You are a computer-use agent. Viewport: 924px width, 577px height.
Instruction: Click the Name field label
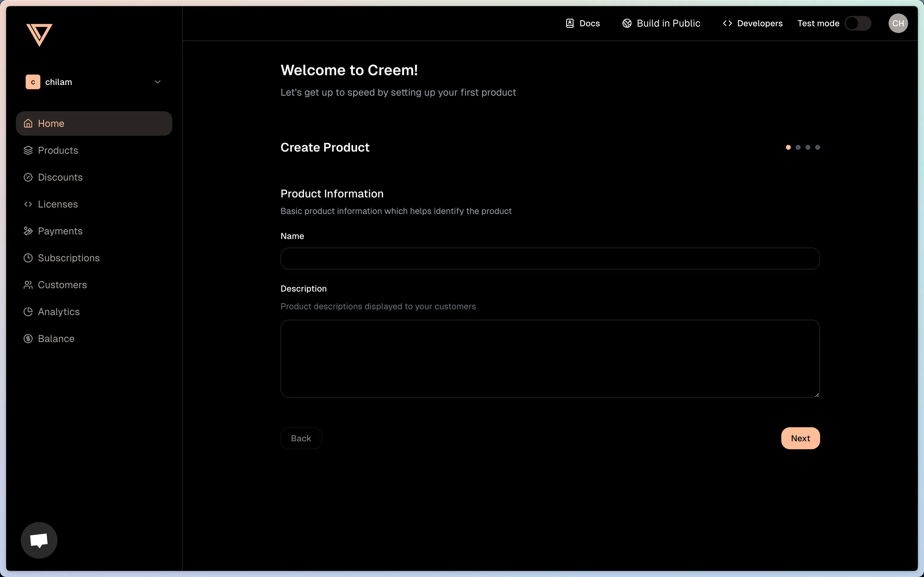click(x=292, y=236)
